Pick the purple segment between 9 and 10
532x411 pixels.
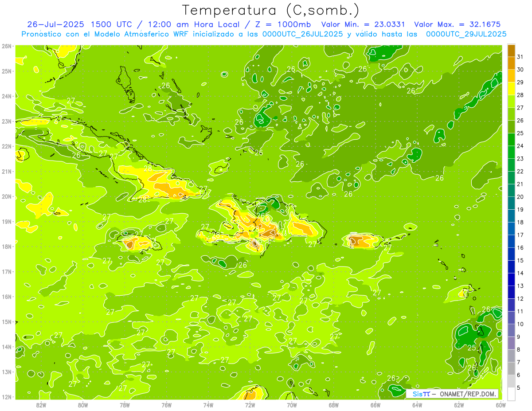tap(511, 330)
